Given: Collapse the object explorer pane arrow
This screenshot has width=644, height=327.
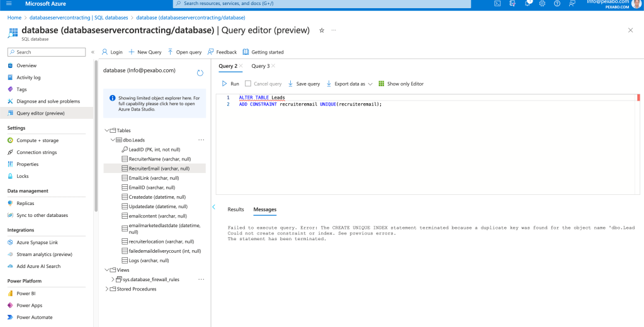Looking at the screenshot, I should (x=213, y=207).
